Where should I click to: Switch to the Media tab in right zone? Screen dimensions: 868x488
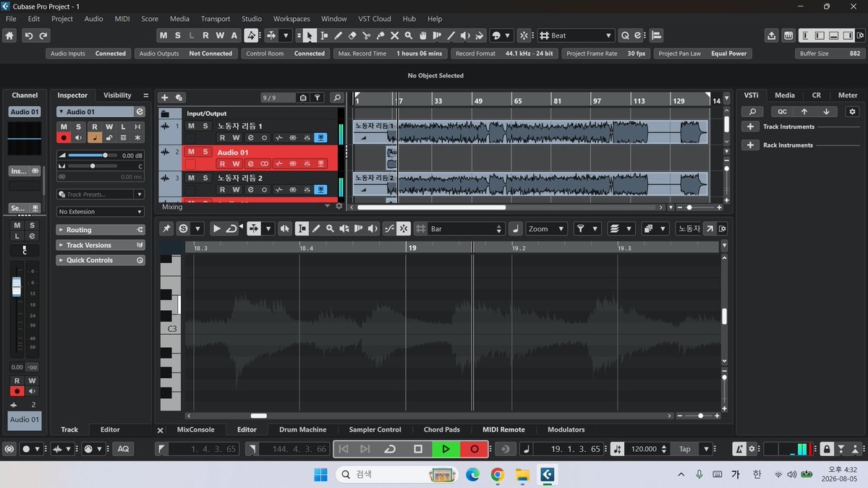[x=785, y=95]
